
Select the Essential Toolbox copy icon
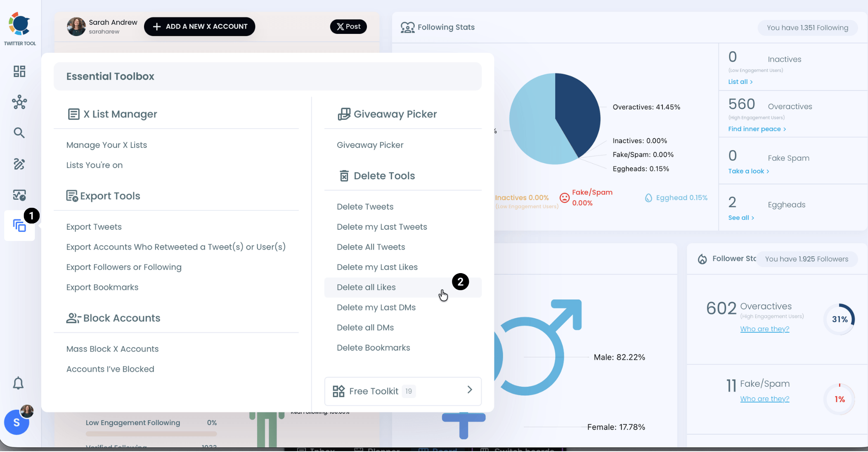point(19,226)
